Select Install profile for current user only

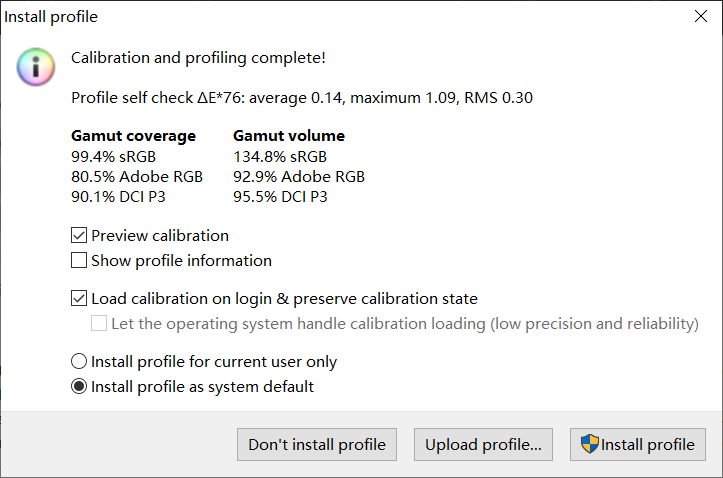pyautogui.click(x=80, y=362)
